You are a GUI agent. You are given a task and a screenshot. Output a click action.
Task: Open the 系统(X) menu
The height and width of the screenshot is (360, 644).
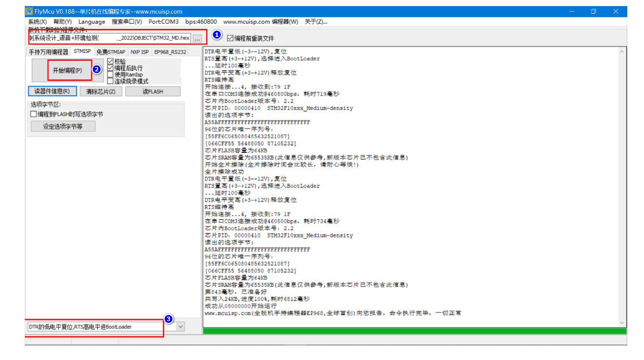[37, 22]
